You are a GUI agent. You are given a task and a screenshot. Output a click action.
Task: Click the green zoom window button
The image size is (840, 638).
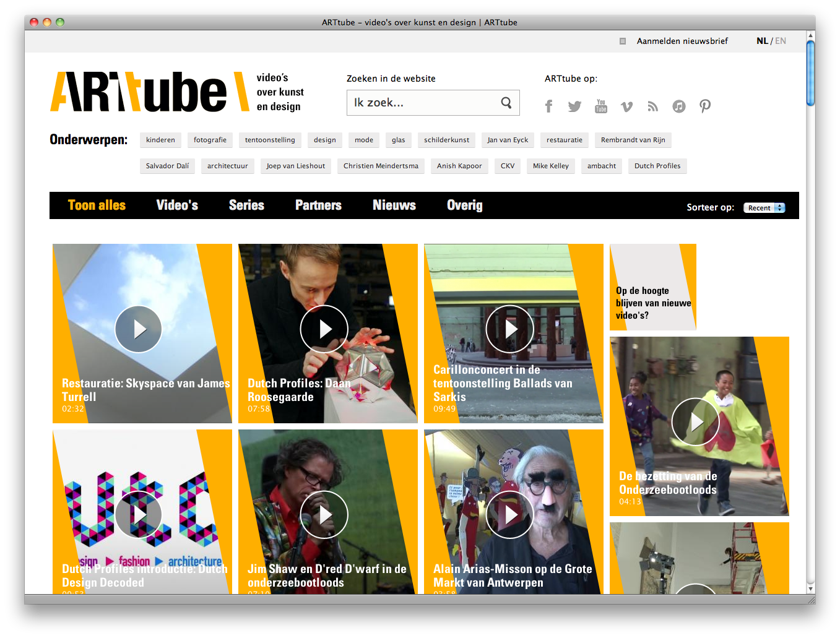(60, 22)
